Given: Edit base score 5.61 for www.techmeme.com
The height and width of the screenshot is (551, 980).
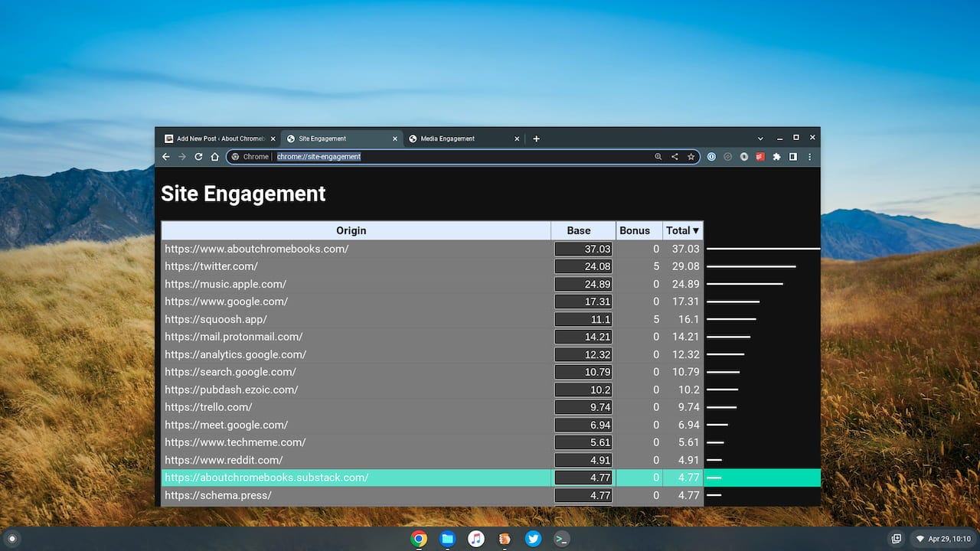Looking at the screenshot, I should pyautogui.click(x=583, y=442).
